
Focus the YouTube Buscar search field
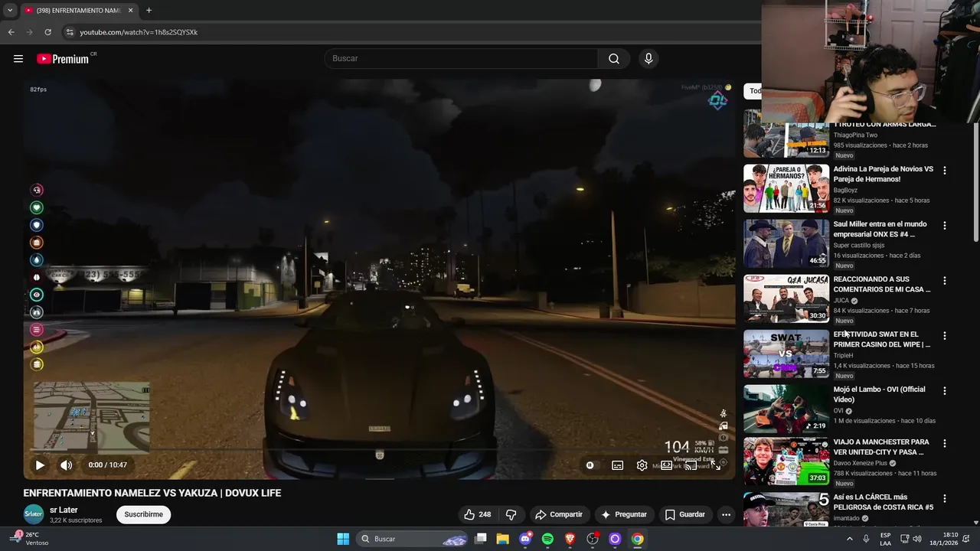[462, 59]
